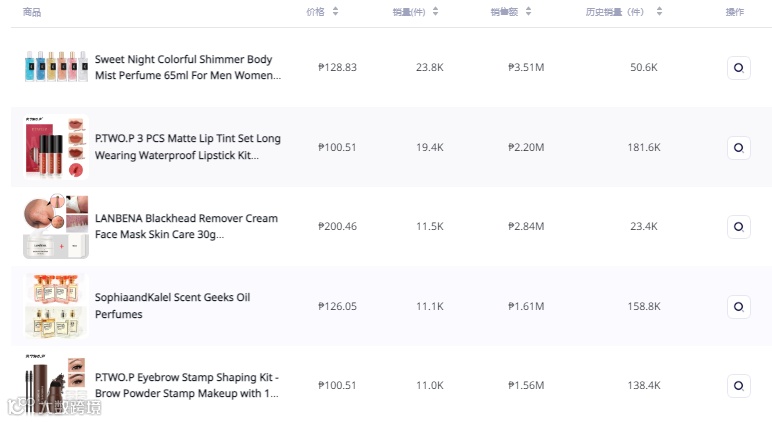Open the Sweet Night Colorful Shimmer Body Mist link
772x422 pixels.
(187, 67)
